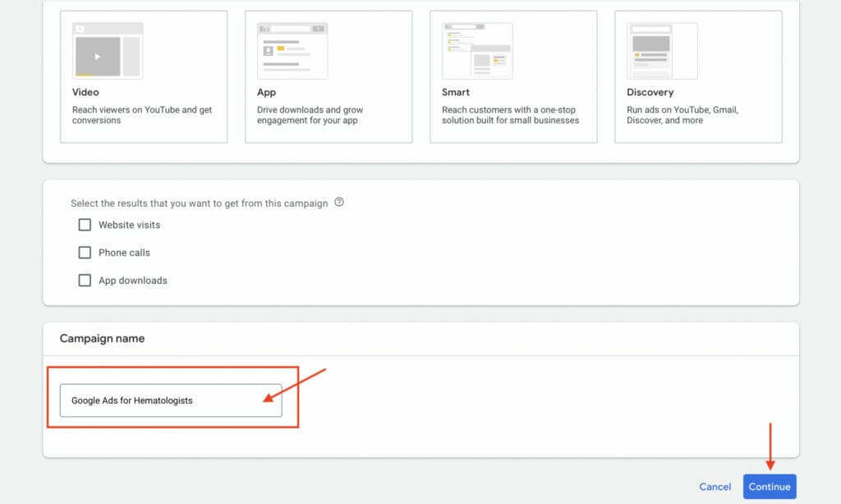The image size is (841, 504).
Task: Click 'Reach viewers on YouTube and get conversions'
Action: pyautogui.click(x=142, y=115)
